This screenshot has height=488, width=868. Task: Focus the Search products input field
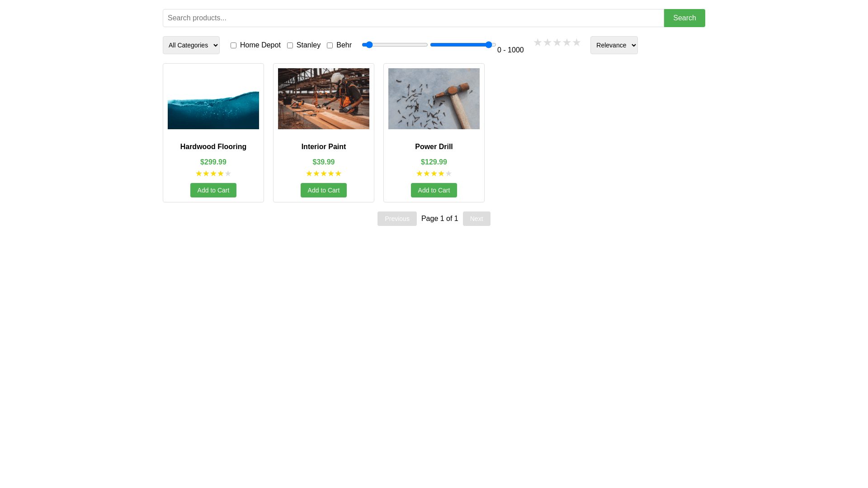point(413,18)
